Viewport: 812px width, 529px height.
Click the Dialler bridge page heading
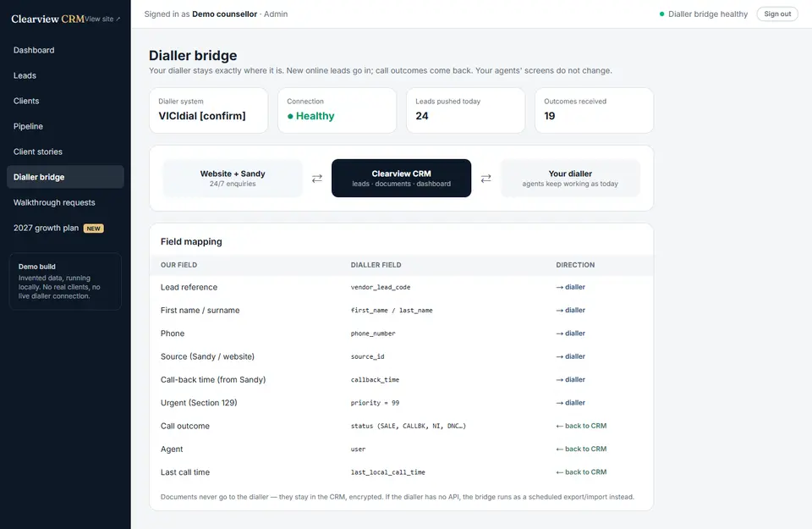193,55
